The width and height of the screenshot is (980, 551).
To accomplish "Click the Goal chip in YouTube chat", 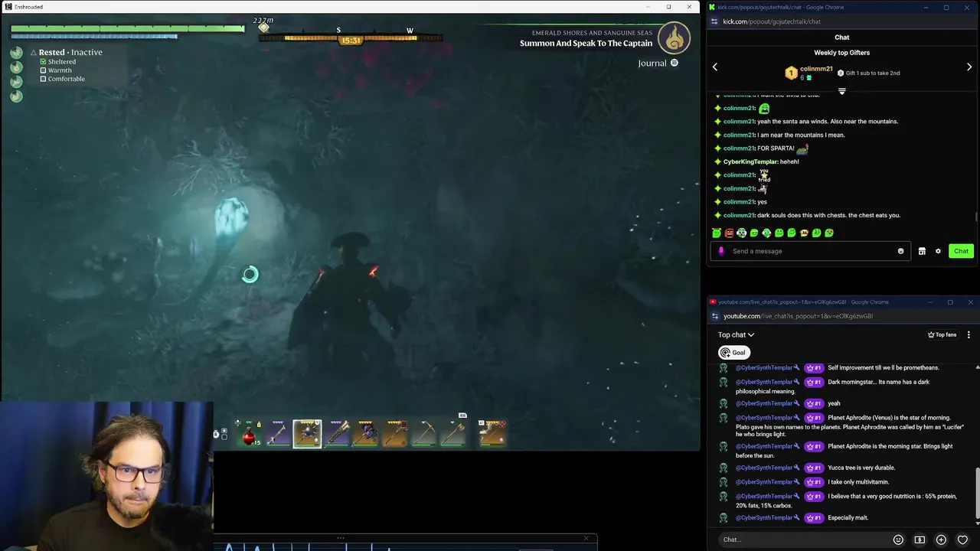I will coord(733,353).
